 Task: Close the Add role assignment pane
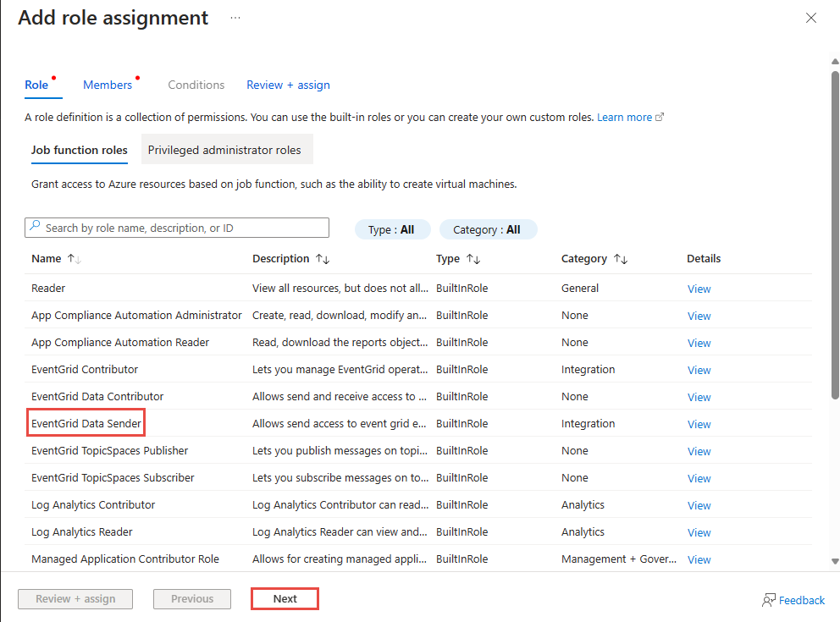pos(810,18)
